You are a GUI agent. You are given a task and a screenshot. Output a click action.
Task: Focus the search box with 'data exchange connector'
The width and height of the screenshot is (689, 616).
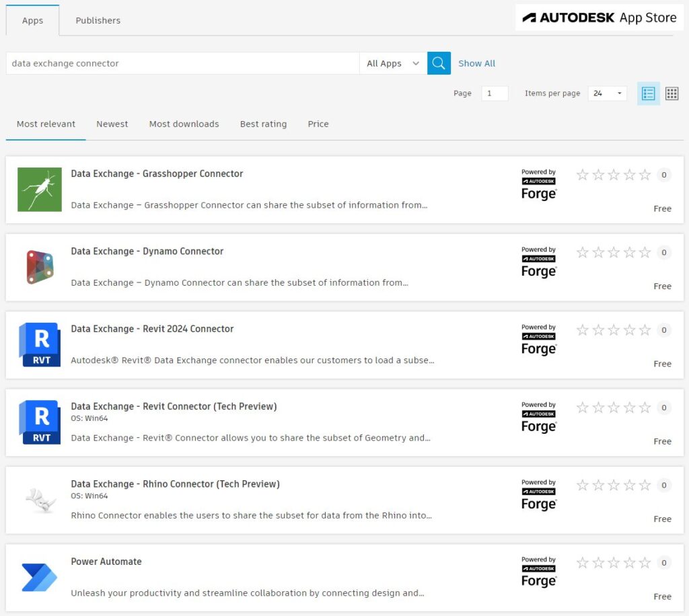(x=182, y=63)
